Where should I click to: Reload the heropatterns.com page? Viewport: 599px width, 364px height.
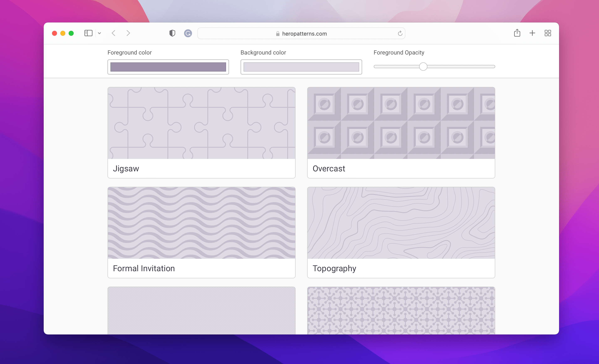[x=400, y=33]
